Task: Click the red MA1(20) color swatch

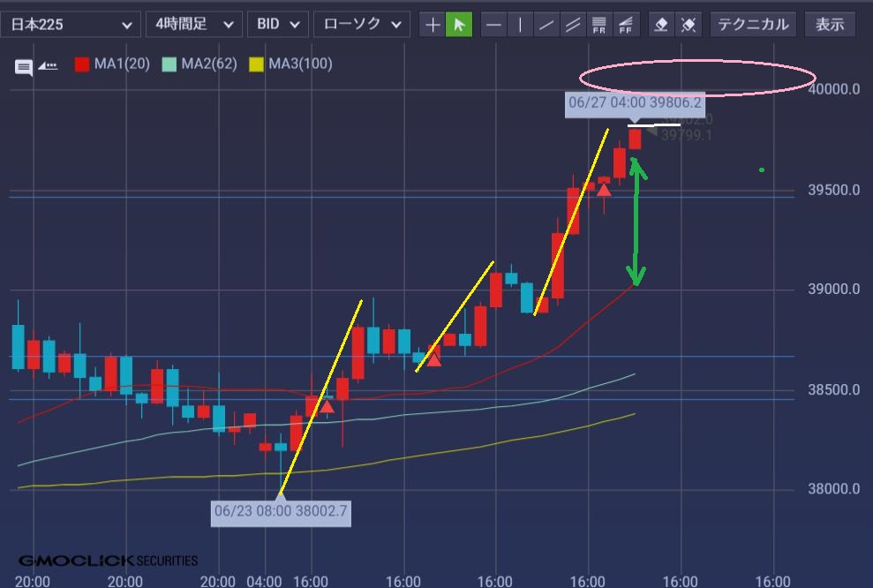Action: 82,64
